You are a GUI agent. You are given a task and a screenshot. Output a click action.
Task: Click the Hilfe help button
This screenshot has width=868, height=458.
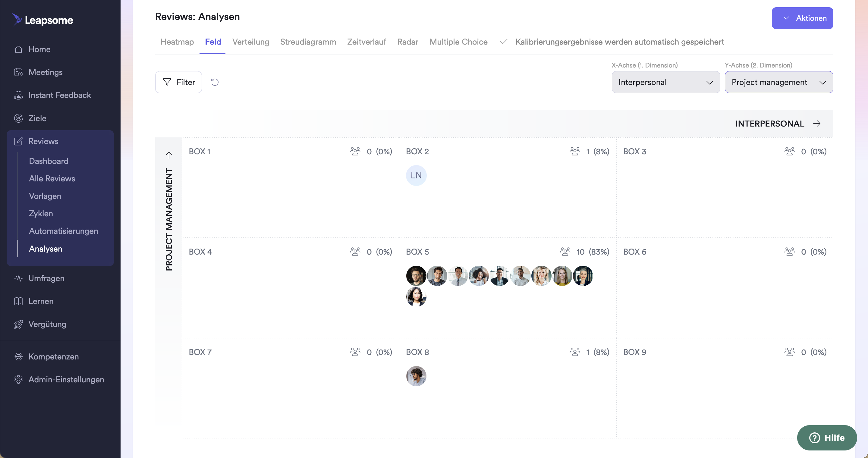tap(826, 438)
